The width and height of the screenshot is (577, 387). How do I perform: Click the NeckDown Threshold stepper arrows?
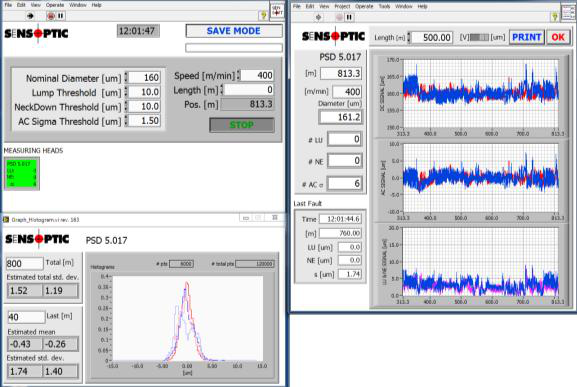coord(126,106)
